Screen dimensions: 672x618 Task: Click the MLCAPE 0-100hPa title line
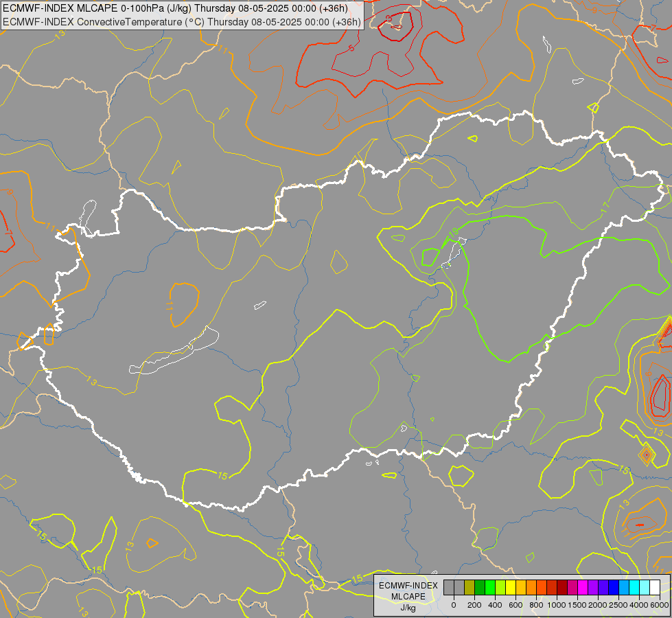[x=175, y=8]
